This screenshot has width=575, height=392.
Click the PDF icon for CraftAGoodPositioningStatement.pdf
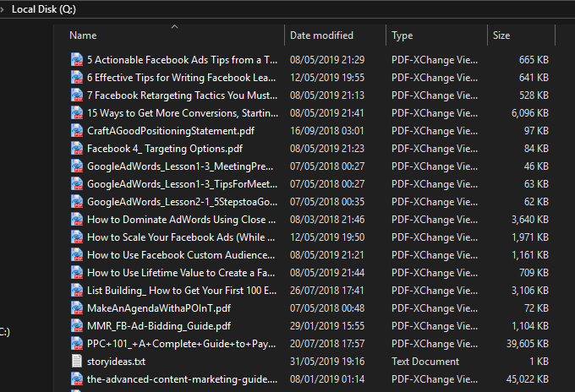point(77,131)
